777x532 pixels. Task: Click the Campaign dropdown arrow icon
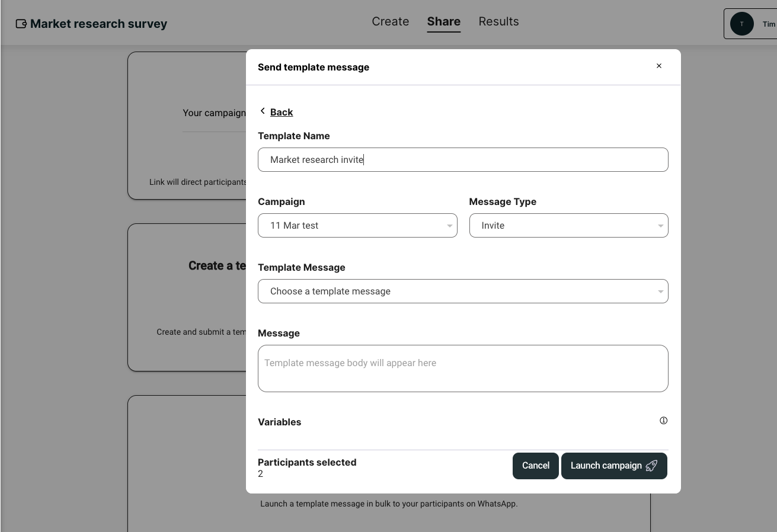tap(449, 226)
